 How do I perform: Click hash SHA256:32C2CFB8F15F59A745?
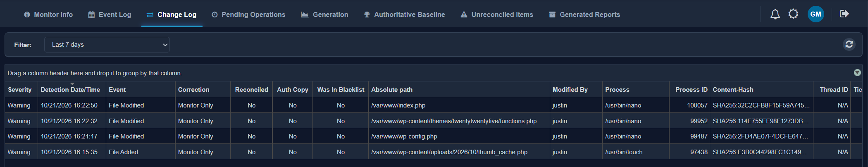click(761, 105)
